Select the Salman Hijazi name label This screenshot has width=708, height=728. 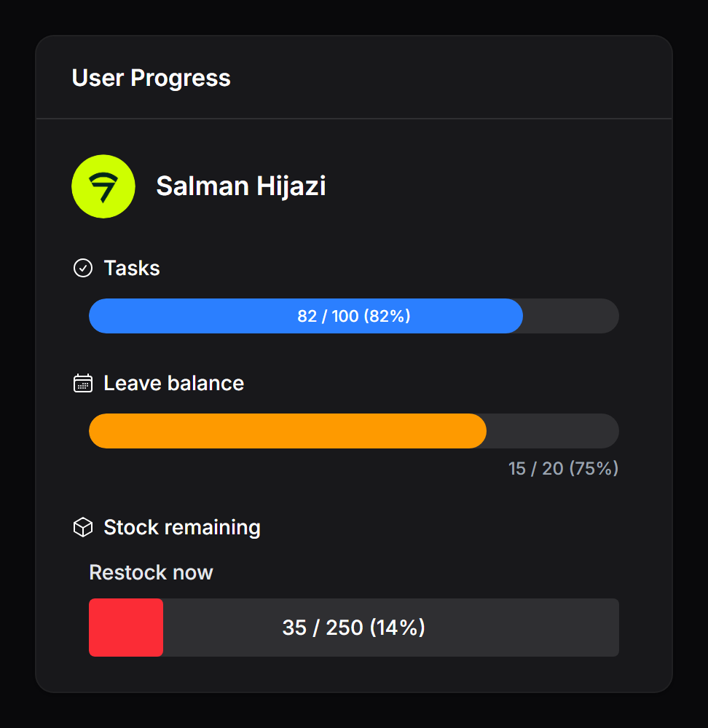(240, 186)
